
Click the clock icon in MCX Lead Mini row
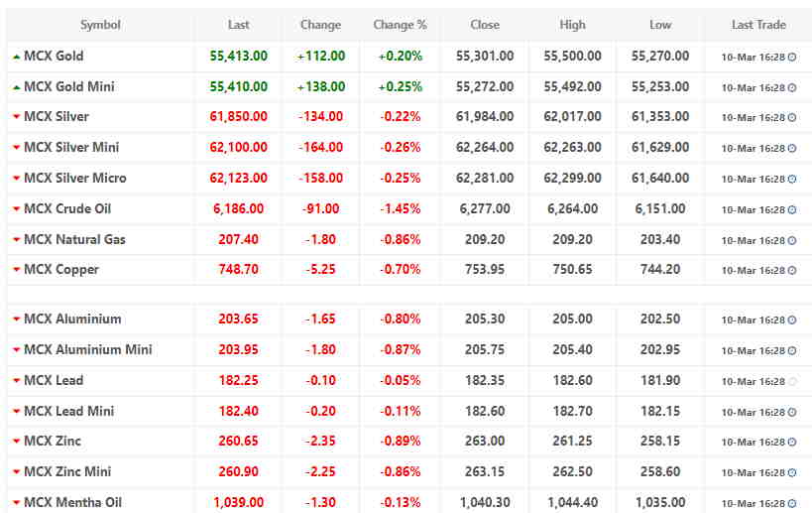pyautogui.click(x=792, y=412)
